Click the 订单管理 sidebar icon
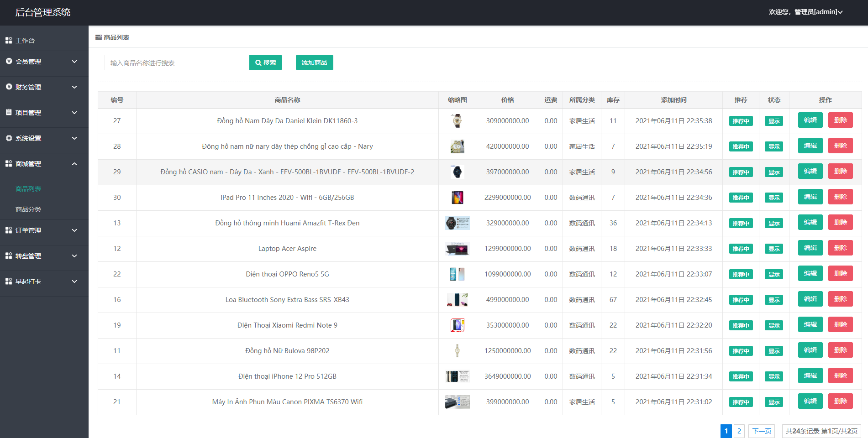This screenshot has width=868, height=438. pos(9,230)
